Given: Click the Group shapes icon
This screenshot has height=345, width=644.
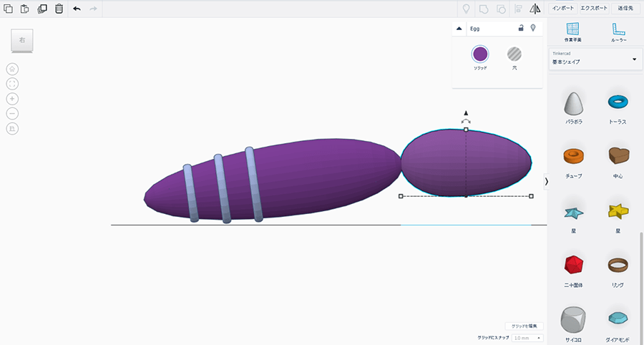Looking at the screenshot, I should (x=484, y=9).
